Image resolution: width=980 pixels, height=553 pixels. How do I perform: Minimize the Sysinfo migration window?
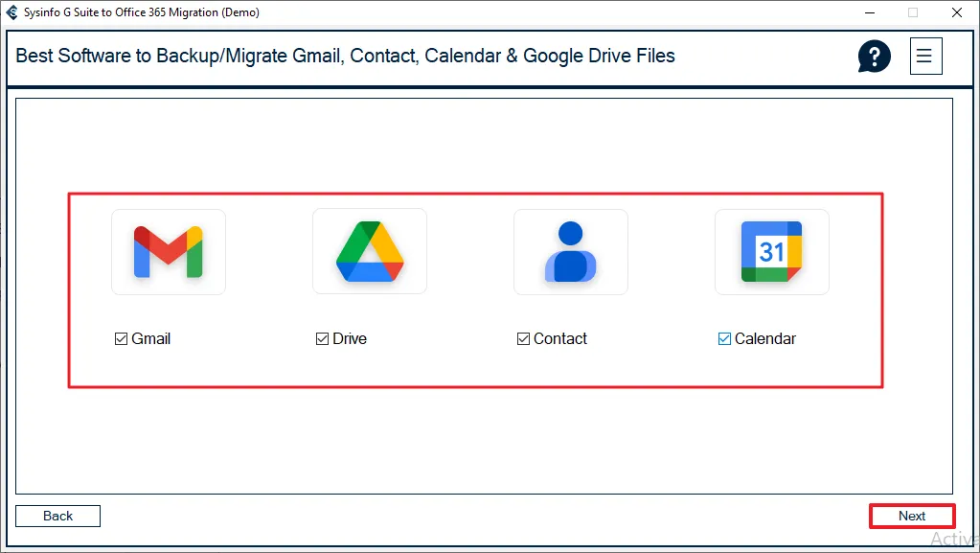[870, 12]
